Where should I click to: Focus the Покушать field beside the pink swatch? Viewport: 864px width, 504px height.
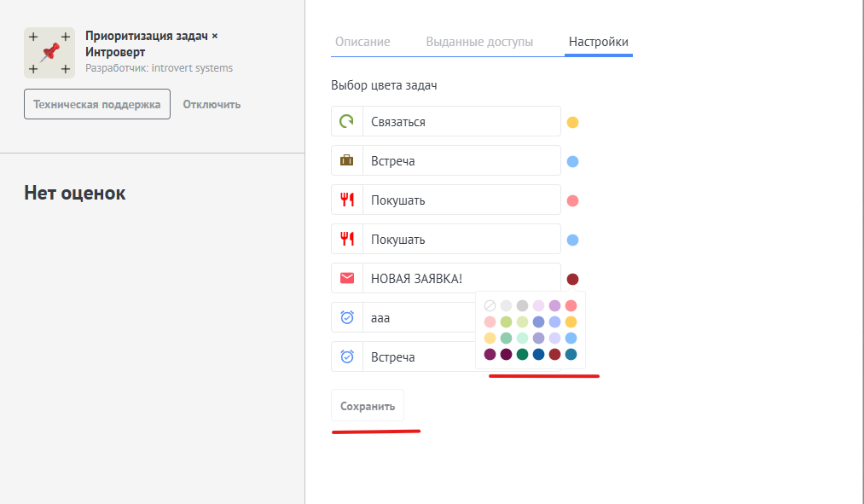tap(461, 200)
